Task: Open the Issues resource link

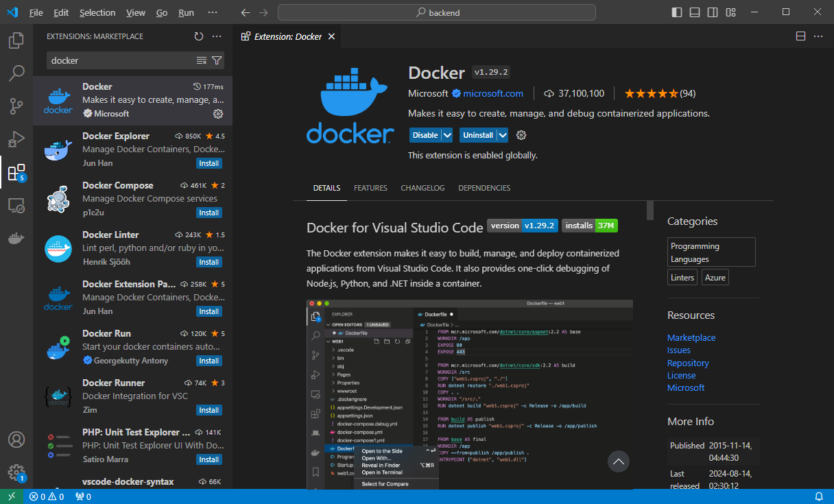Action: click(679, 350)
